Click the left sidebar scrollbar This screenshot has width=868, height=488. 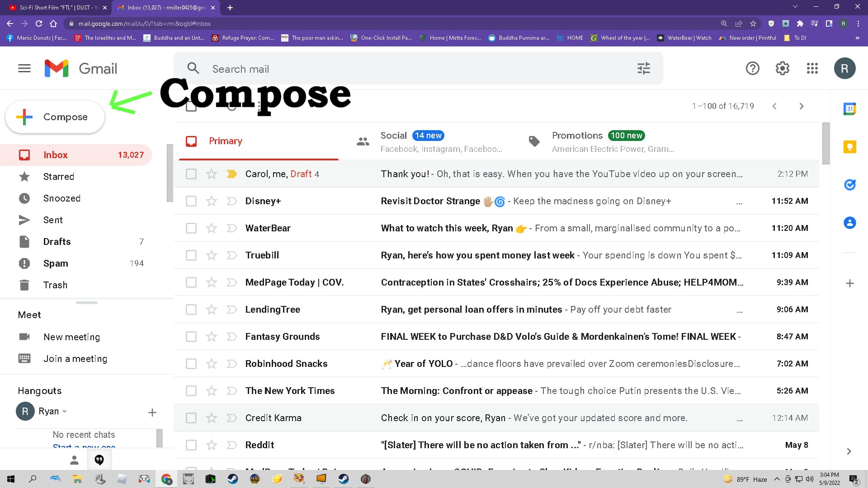(x=170, y=173)
